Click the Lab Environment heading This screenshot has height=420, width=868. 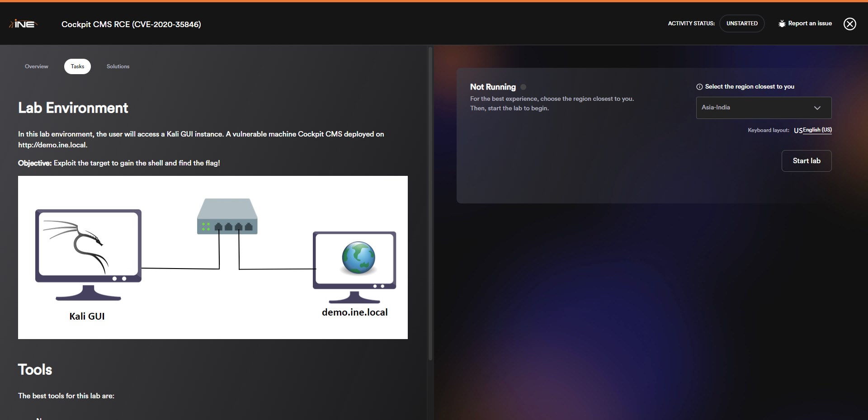pyautogui.click(x=73, y=108)
